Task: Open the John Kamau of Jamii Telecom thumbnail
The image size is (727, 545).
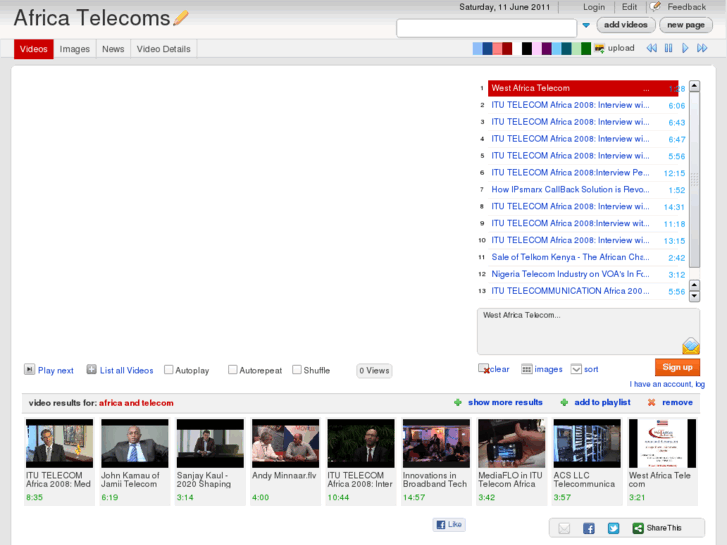Action: pyautogui.click(x=134, y=443)
